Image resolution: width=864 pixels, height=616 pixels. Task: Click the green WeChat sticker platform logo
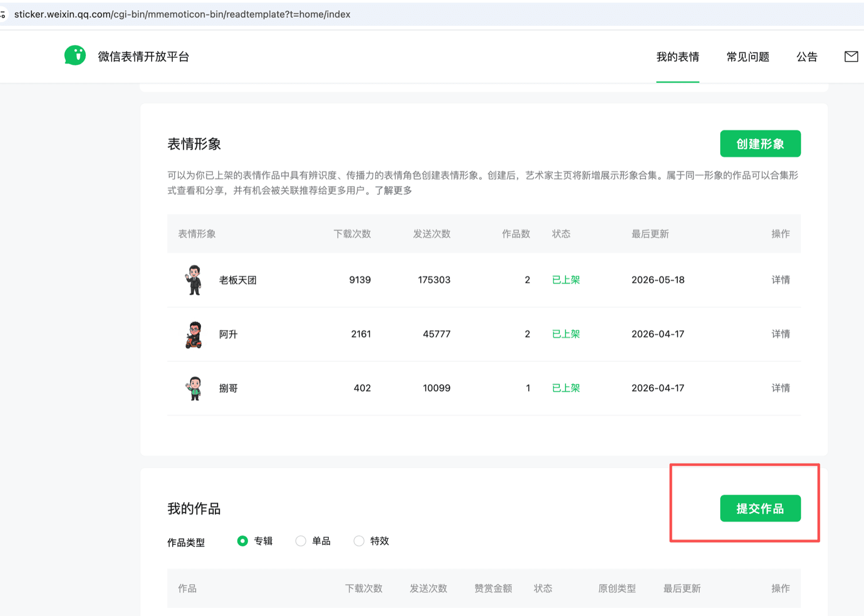click(x=75, y=56)
